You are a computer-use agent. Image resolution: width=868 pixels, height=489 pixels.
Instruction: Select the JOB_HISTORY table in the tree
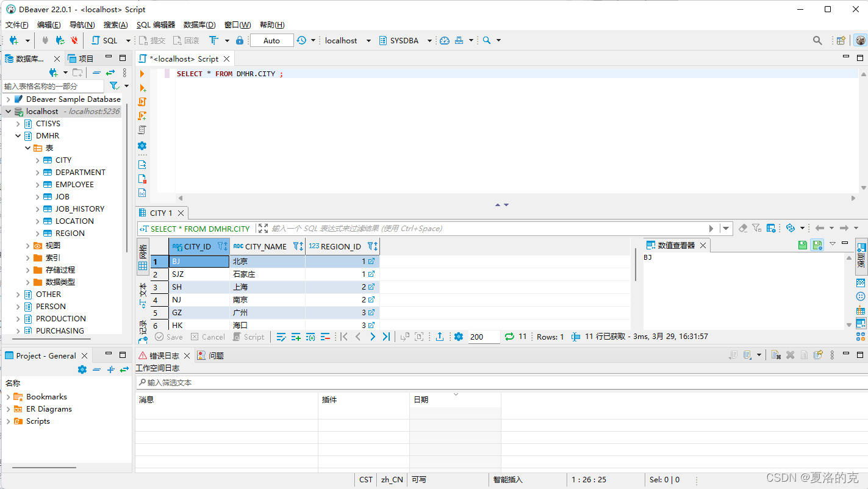(x=79, y=209)
